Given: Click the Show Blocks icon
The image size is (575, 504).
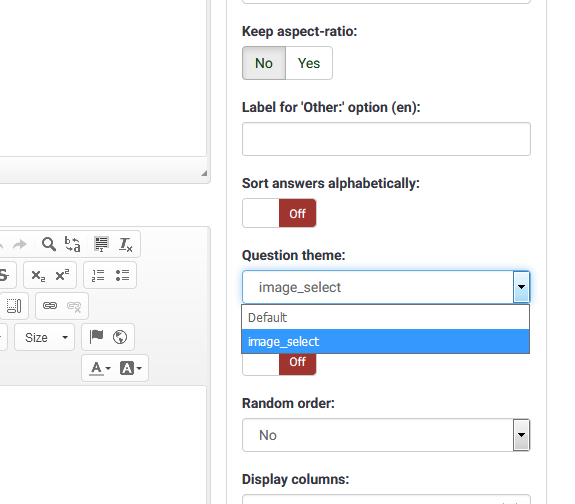Looking at the screenshot, I should pos(14,306).
